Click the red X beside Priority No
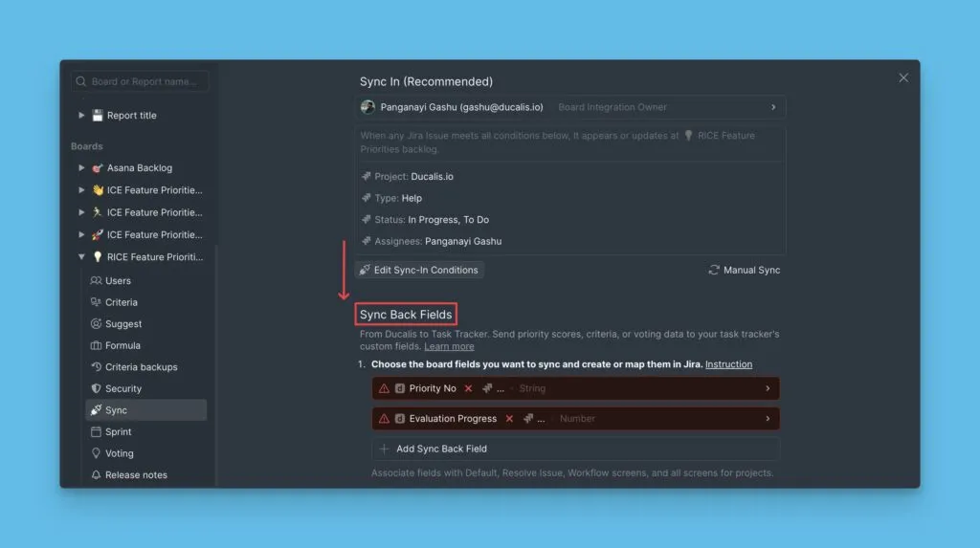The image size is (980, 548). [468, 388]
